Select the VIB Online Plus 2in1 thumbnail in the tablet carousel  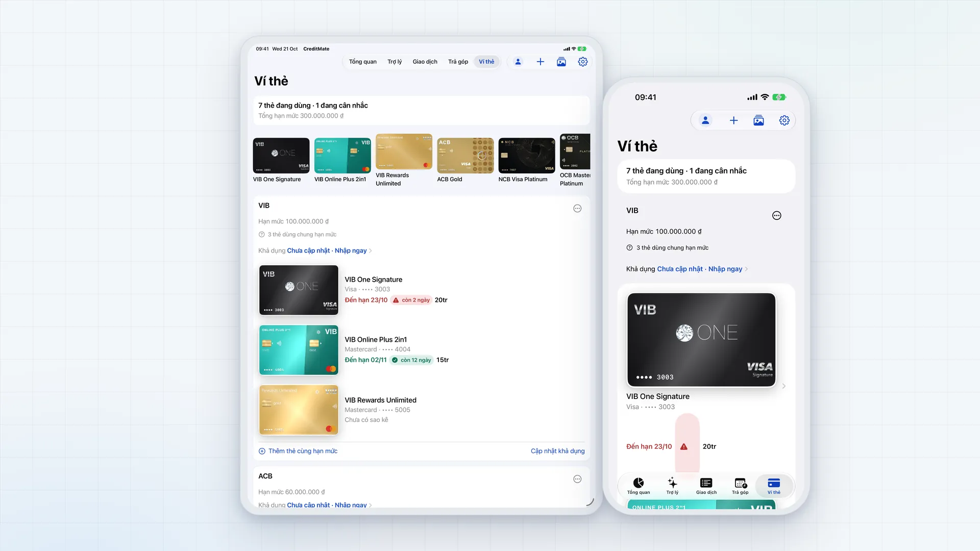[x=342, y=156]
